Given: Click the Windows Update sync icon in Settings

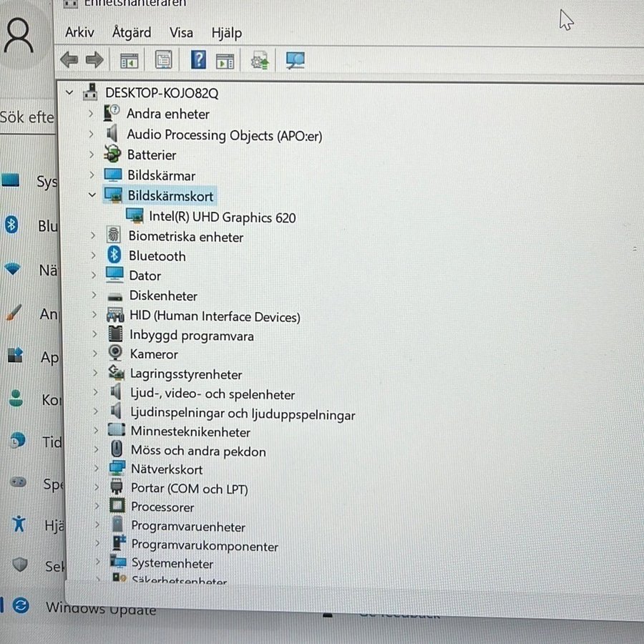Looking at the screenshot, I should click(21, 605).
